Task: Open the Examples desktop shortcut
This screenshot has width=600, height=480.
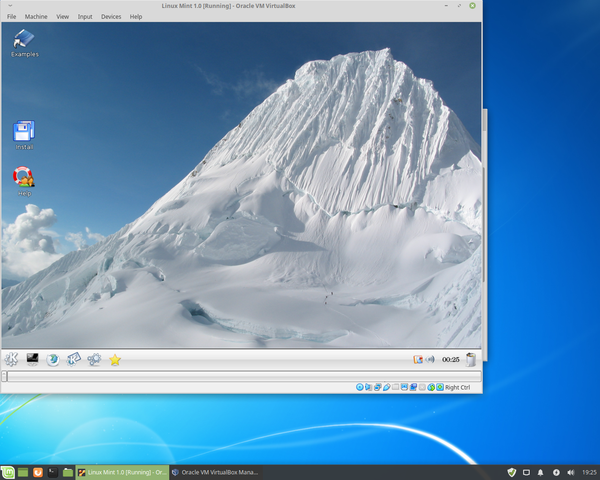Action: click(24, 43)
